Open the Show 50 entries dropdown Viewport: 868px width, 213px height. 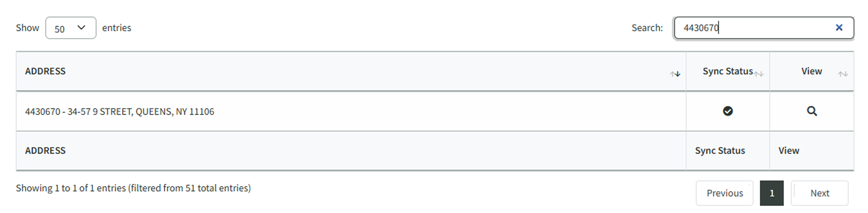71,28
